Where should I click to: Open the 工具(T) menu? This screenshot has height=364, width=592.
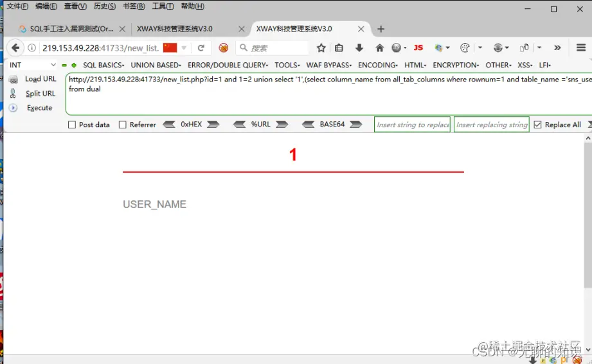click(x=163, y=6)
